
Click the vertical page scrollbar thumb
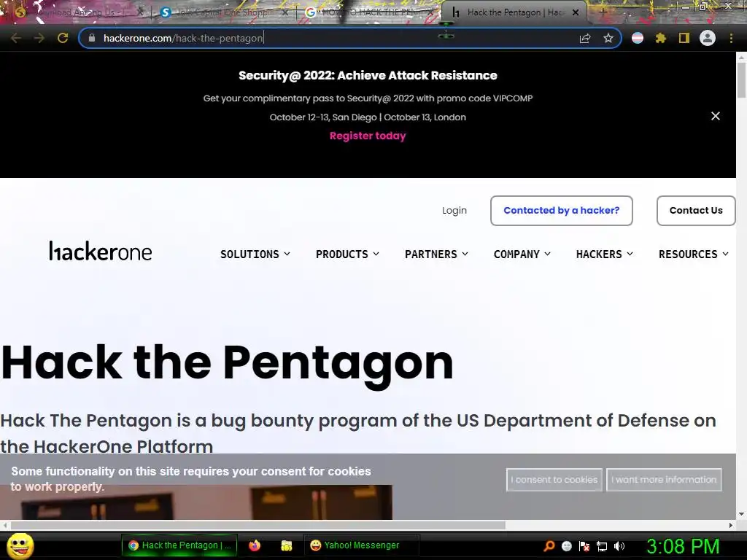tap(741, 79)
